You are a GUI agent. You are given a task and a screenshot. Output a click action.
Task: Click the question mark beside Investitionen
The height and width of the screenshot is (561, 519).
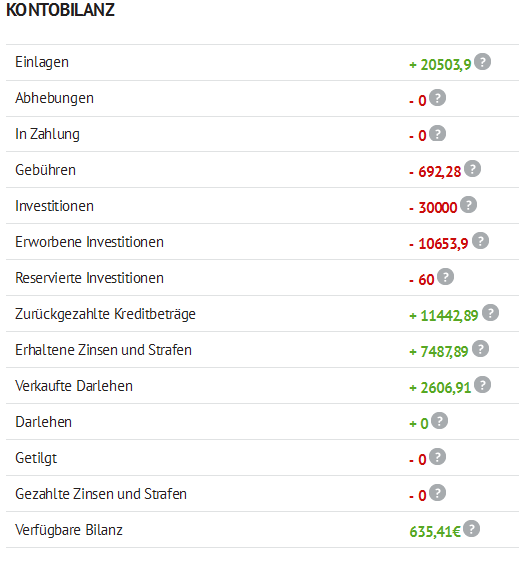(x=468, y=205)
